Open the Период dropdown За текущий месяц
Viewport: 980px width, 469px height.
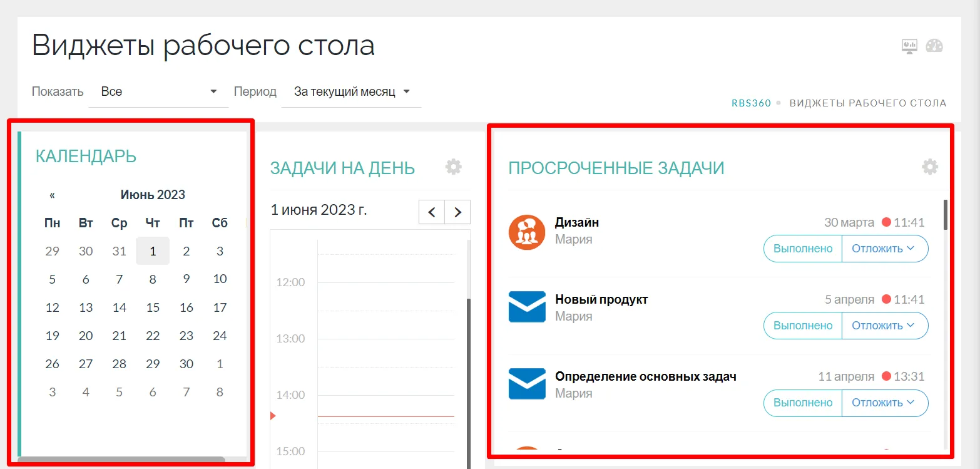(x=351, y=91)
